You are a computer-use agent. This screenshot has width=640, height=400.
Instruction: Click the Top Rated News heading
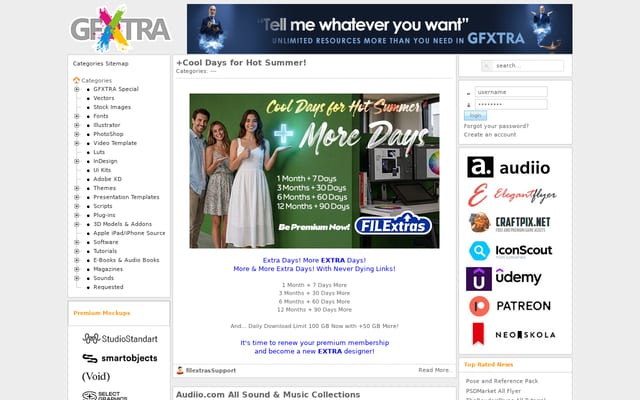[489, 364]
